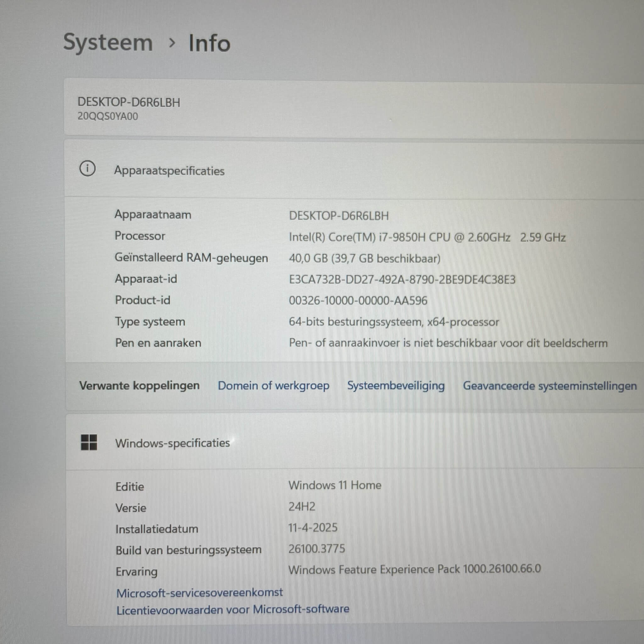
Task: Click the Product-id label
Action: pos(143,300)
